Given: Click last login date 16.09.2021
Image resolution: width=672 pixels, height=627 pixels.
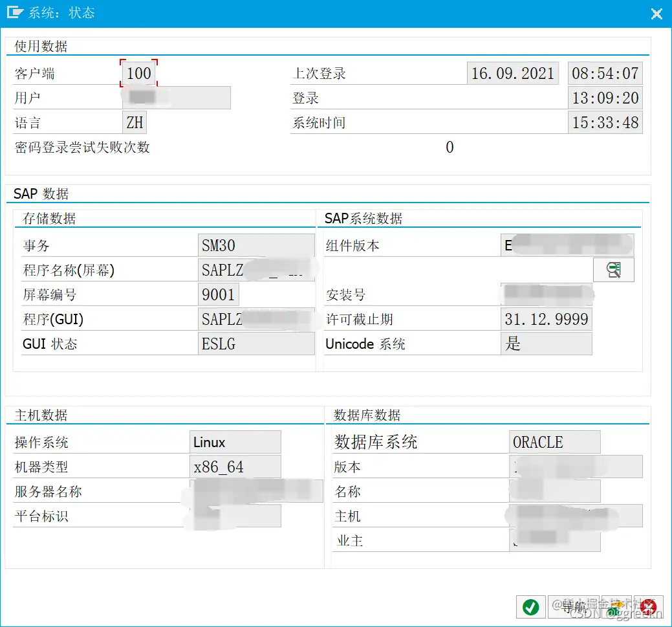Looking at the screenshot, I should pyautogui.click(x=513, y=73).
